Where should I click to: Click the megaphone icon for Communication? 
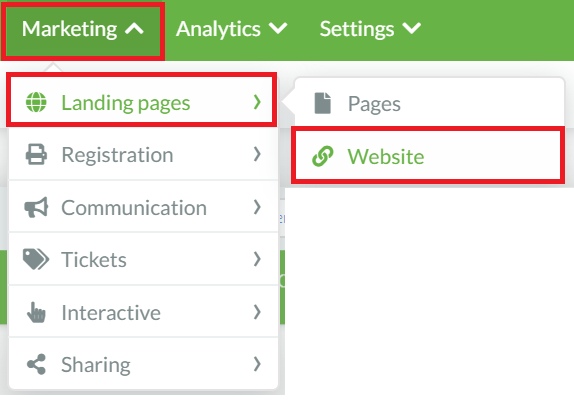coord(36,207)
